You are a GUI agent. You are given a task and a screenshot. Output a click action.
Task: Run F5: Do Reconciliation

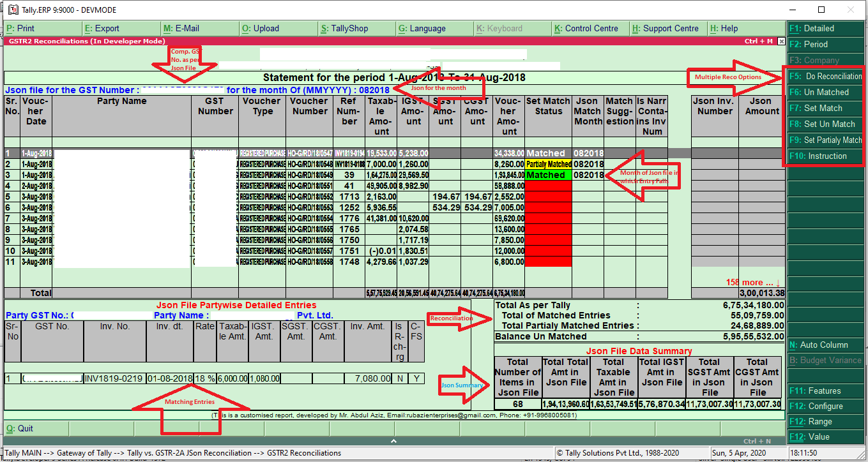pos(825,77)
